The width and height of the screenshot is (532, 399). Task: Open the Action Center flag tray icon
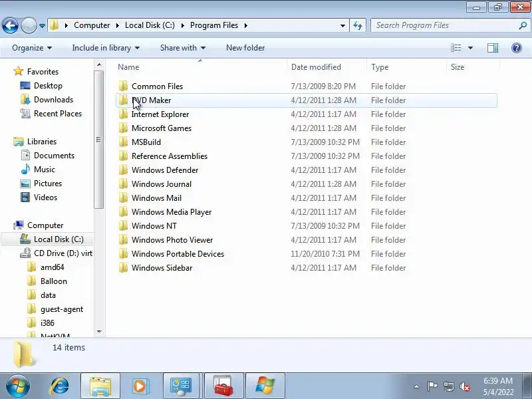[432, 386]
